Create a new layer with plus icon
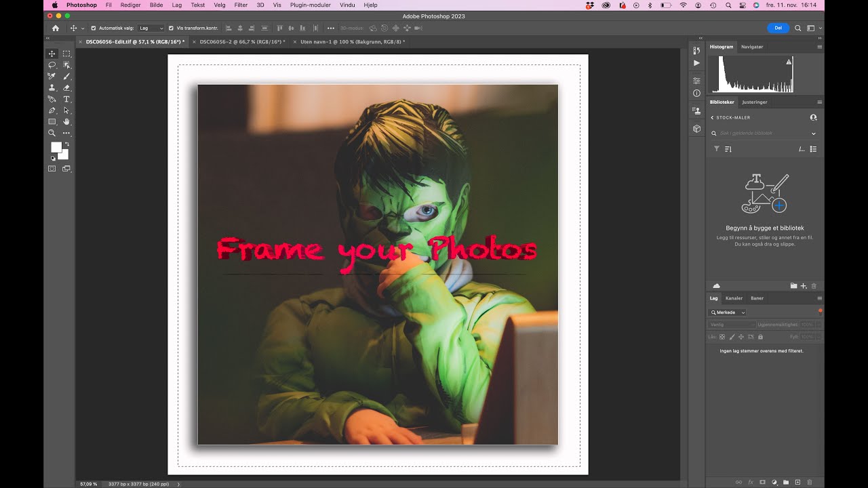The image size is (868, 488). click(x=797, y=482)
